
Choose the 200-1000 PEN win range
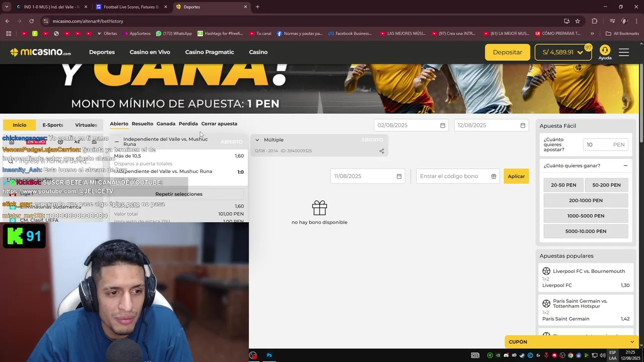coord(586,201)
